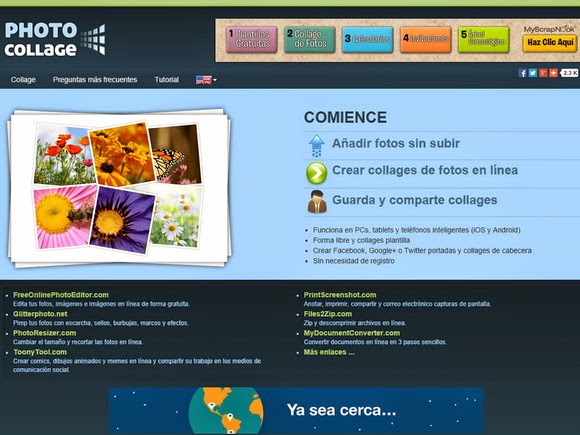Click text 'Forma libre y collages plantilla'
Image resolution: width=580 pixels, height=435 pixels.
pyautogui.click(x=361, y=240)
